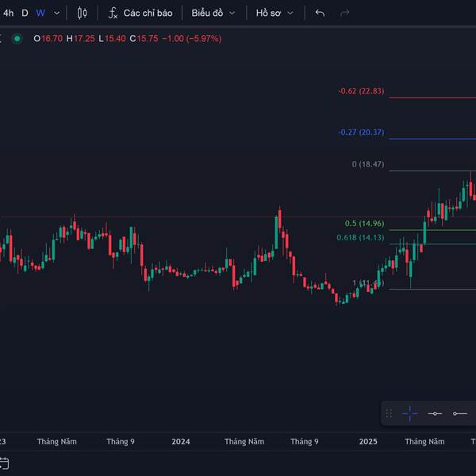Click the line tool with center point
Screen dimensions: 476x476
(x=435, y=413)
